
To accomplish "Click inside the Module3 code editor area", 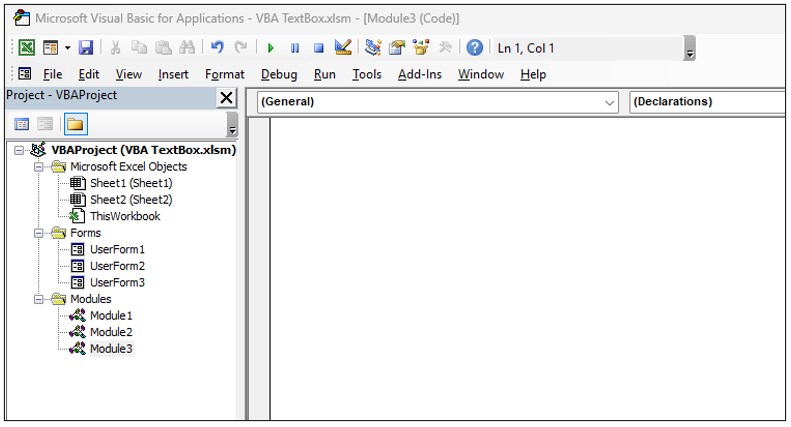I will coord(528,269).
